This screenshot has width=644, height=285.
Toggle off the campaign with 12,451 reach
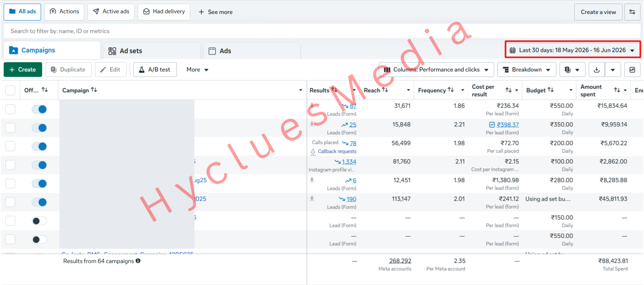click(39, 184)
